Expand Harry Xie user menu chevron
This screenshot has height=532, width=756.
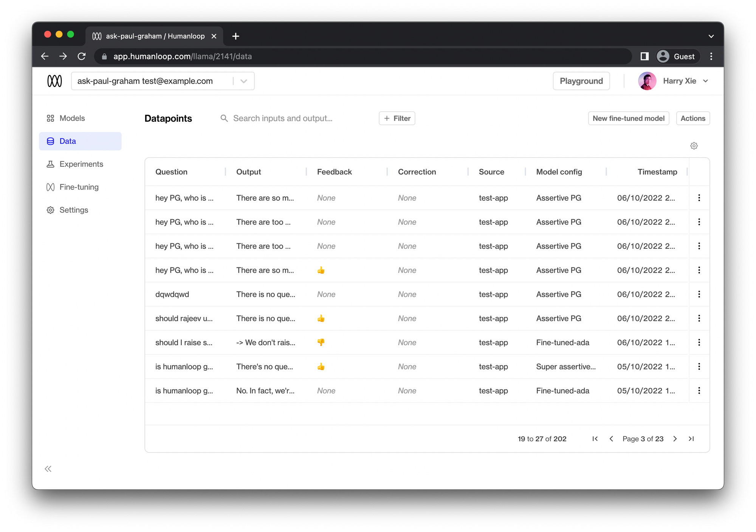(x=706, y=81)
